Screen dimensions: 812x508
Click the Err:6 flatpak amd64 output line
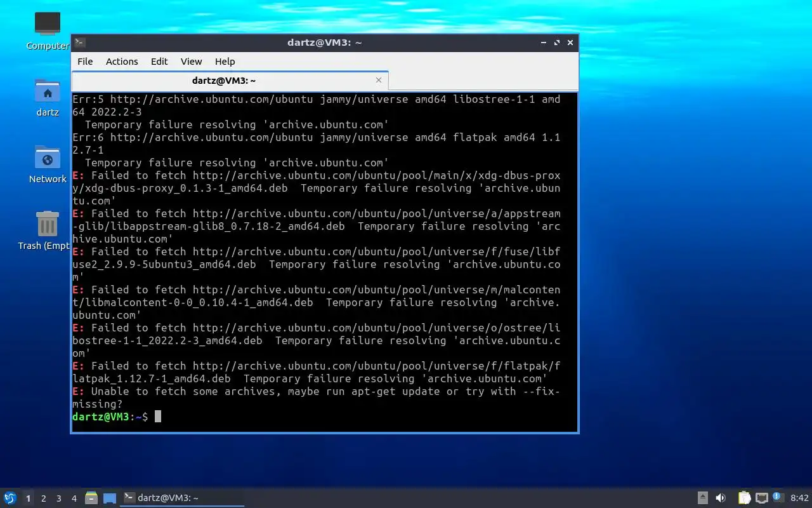(317, 144)
